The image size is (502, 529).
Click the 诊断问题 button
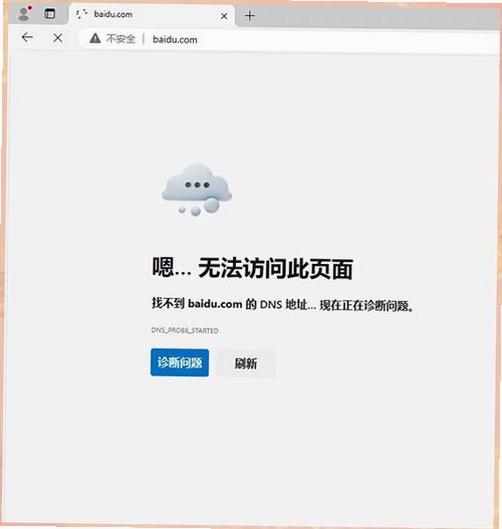pyautogui.click(x=179, y=363)
